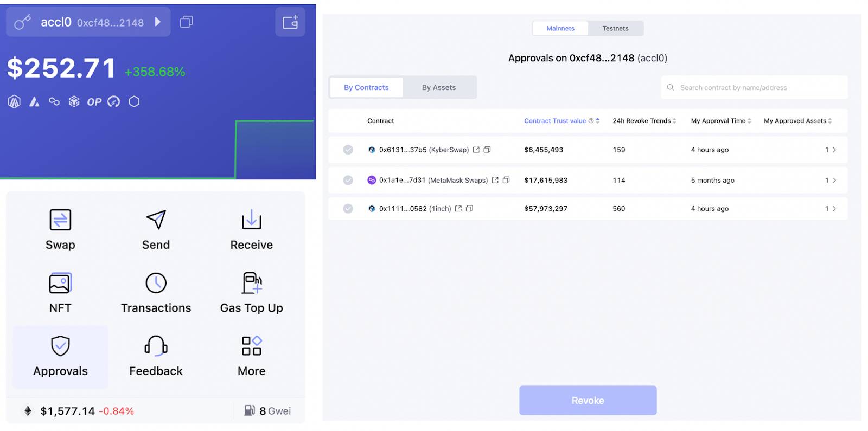Copy the accl0 wallet address
The image size is (868, 431).
[186, 22]
